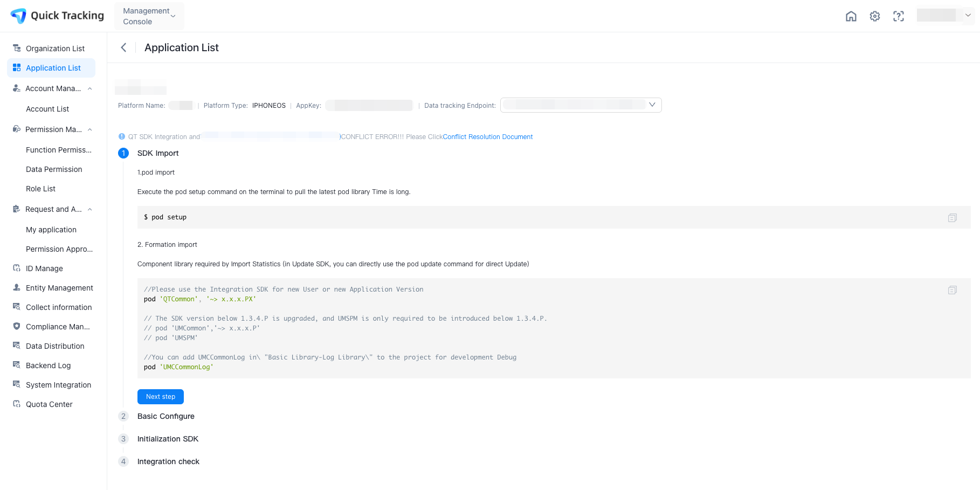980x490 pixels.
Task: Collapse the Request and Approval section chevron
Action: click(x=90, y=209)
